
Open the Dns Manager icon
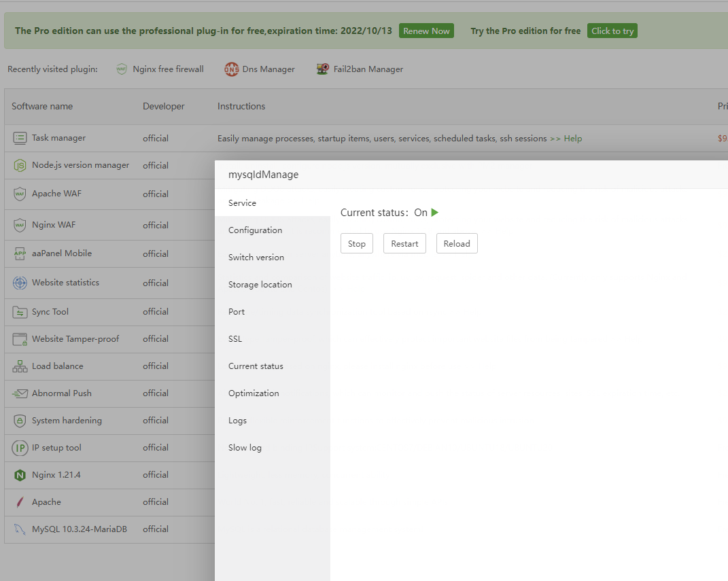tap(232, 69)
